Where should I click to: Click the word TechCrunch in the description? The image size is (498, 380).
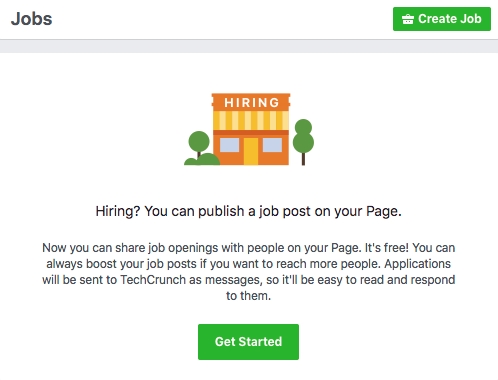153,280
